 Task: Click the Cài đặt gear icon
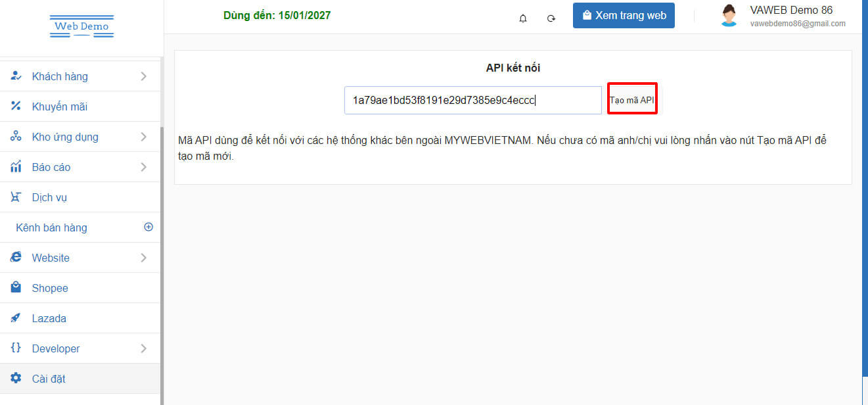(16, 379)
